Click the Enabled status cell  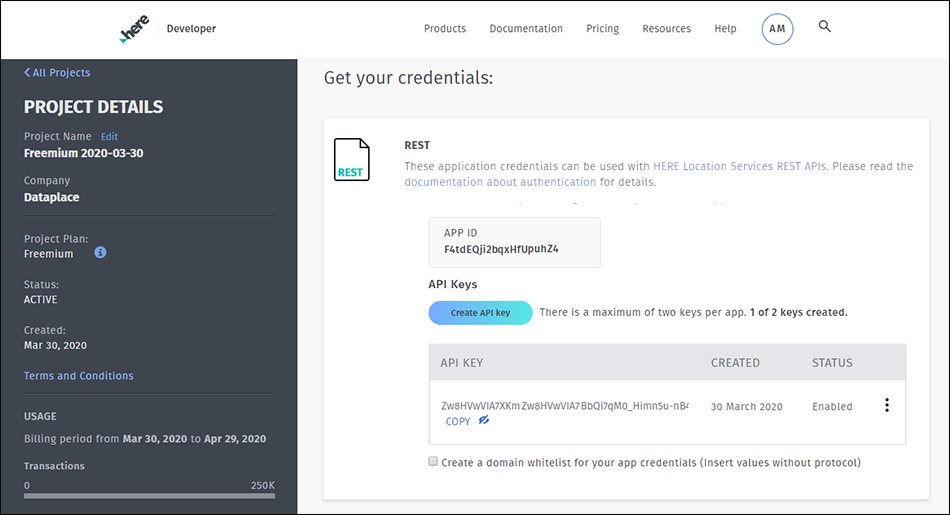tap(832, 407)
